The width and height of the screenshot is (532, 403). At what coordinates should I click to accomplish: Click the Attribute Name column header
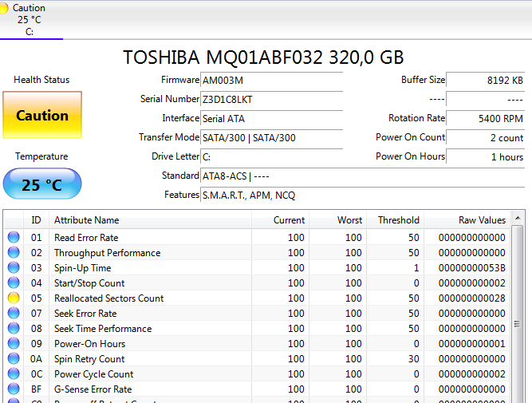coord(150,220)
